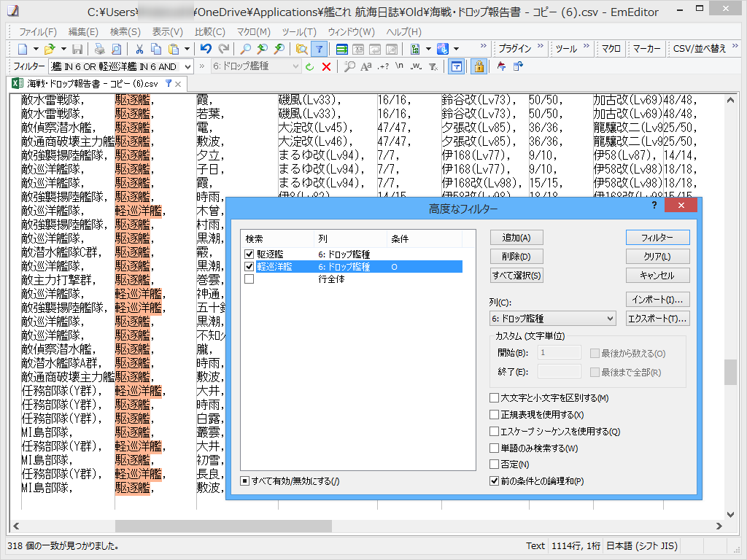Image resolution: width=747 pixels, height=560 pixels.
Task: Click the Open folder icon
Action: [49, 49]
